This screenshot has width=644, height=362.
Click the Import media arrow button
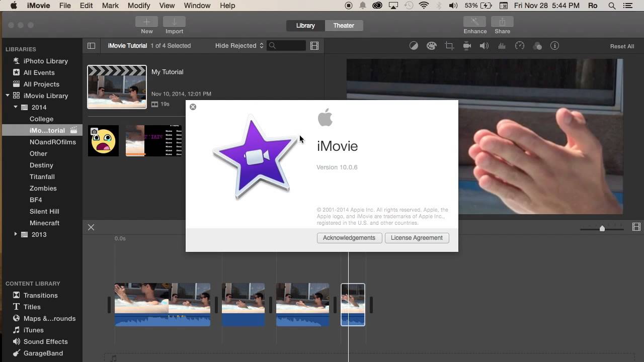(x=174, y=22)
